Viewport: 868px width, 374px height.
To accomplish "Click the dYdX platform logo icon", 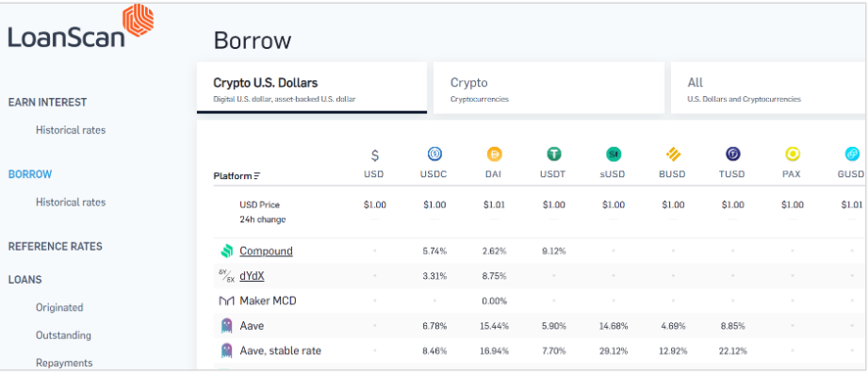I will tap(226, 275).
